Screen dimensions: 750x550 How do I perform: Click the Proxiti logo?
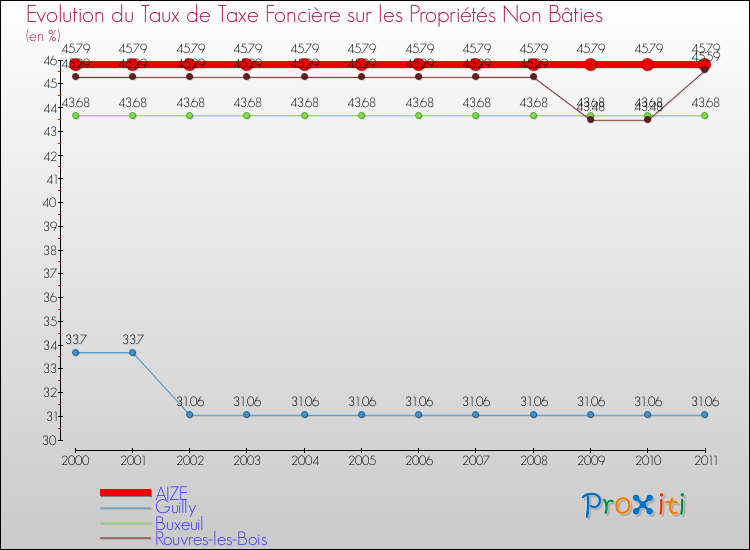(x=634, y=505)
